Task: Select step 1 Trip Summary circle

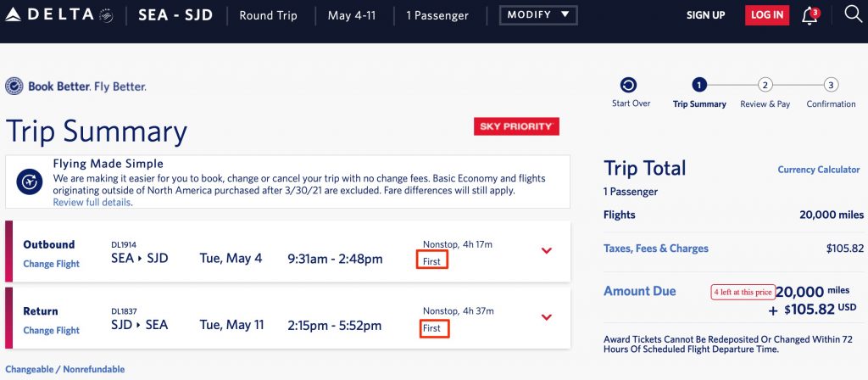Action: pos(698,85)
